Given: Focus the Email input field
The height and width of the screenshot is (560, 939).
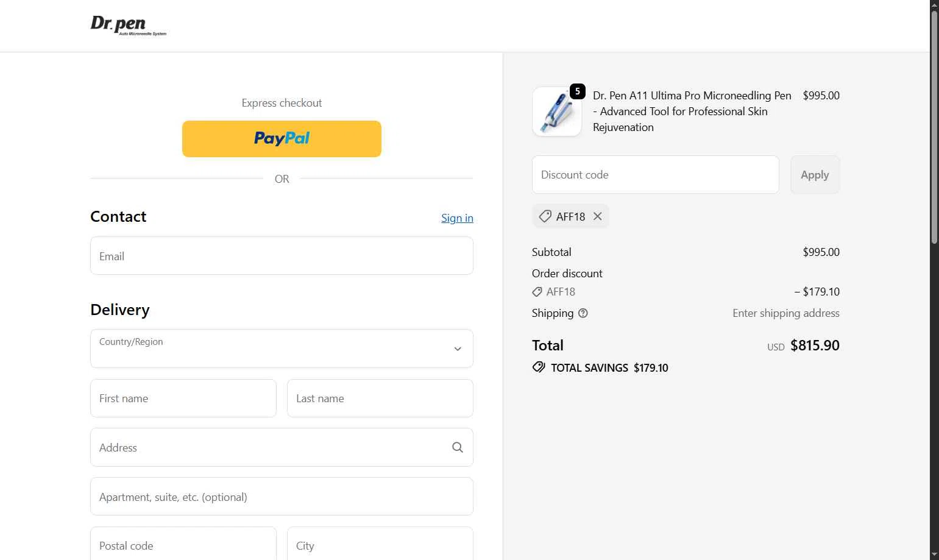Looking at the screenshot, I should pyautogui.click(x=282, y=256).
